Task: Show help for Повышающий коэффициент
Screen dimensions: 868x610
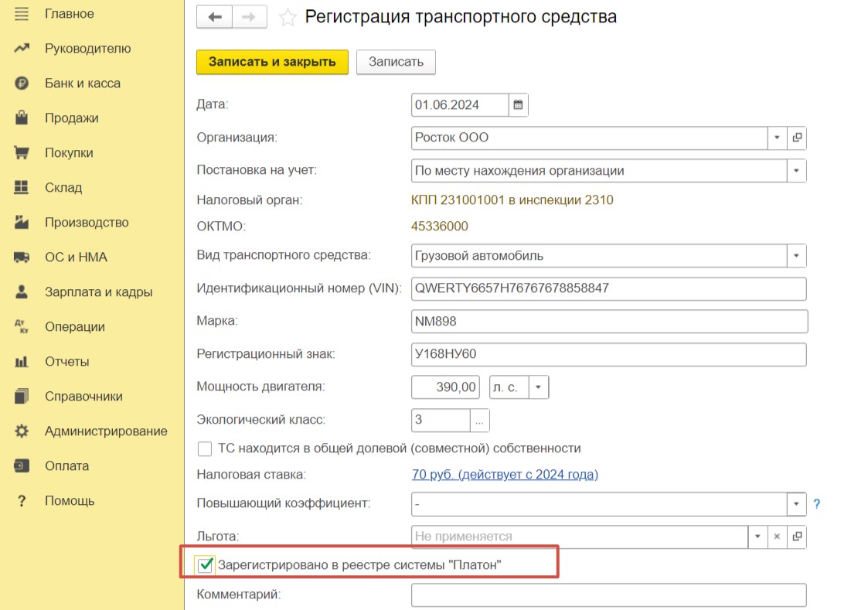Action: (x=816, y=504)
